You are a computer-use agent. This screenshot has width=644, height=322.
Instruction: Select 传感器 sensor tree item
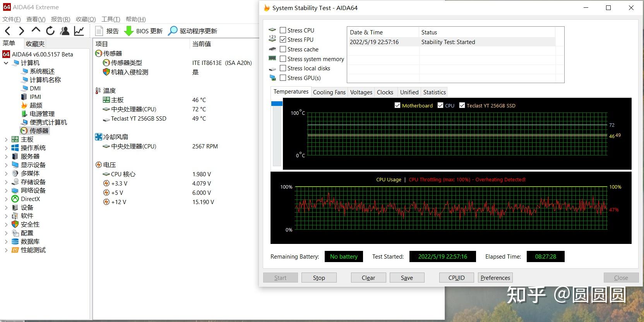pyautogui.click(x=39, y=131)
